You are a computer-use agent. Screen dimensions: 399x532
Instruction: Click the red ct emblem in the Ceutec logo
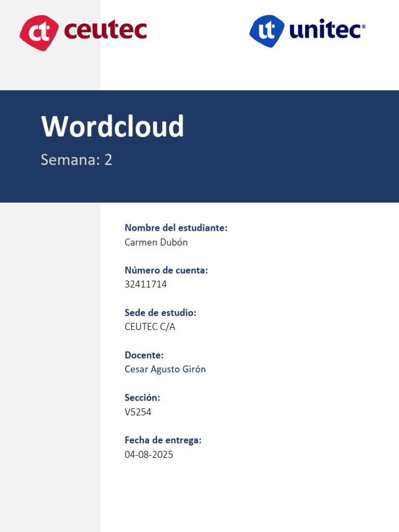(39, 32)
